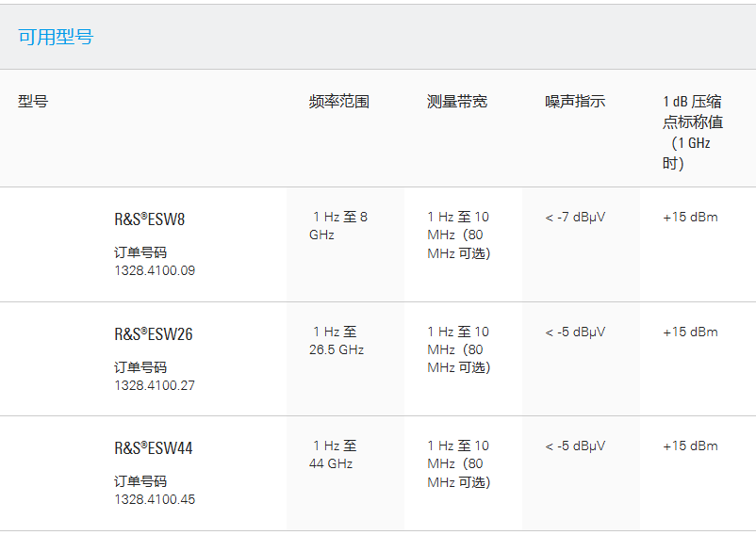756x535 pixels.
Task: Select order number 1328.4100.27
Action: [155, 385]
